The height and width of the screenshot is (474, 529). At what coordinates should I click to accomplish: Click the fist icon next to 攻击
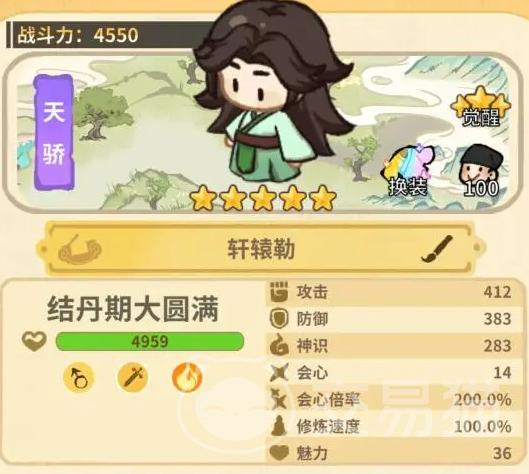click(279, 292)
